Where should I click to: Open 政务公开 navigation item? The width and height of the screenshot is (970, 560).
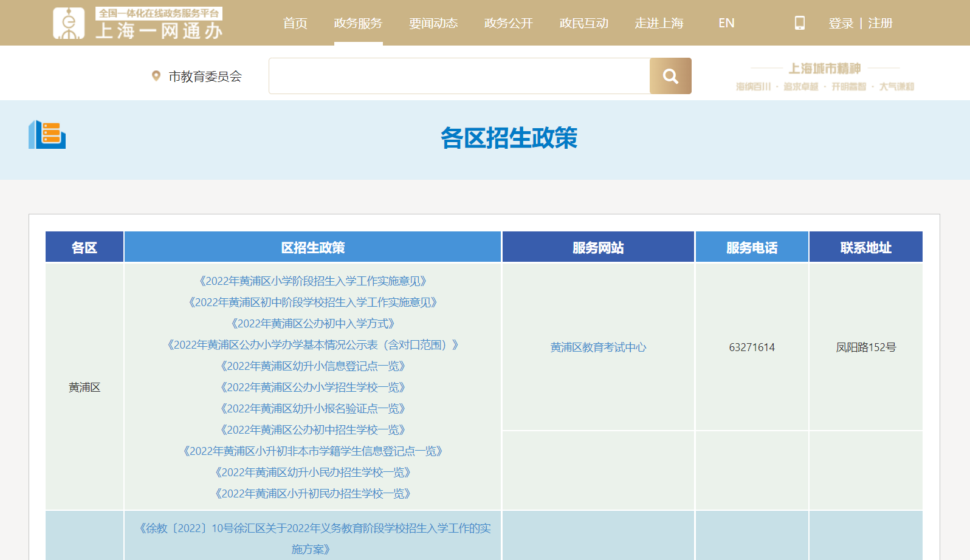coord(509,23)
